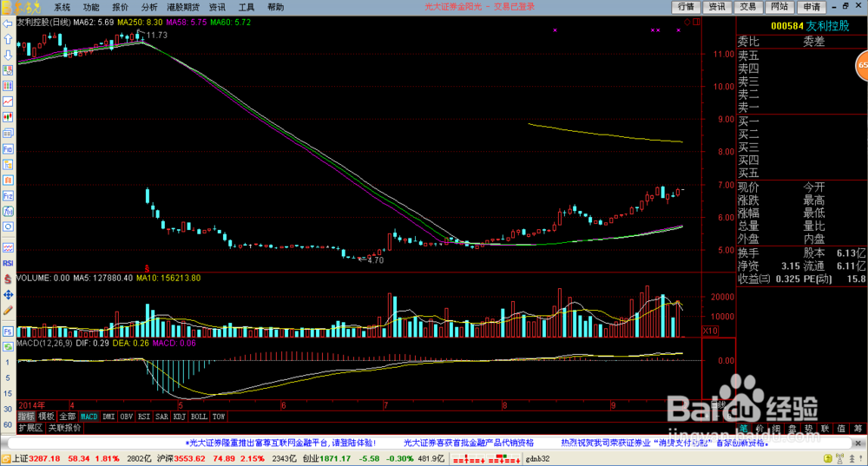This screenshot has width=868, height=466.
Task: Click the 申请 button at top right
Action: click(x=812, y=7)
